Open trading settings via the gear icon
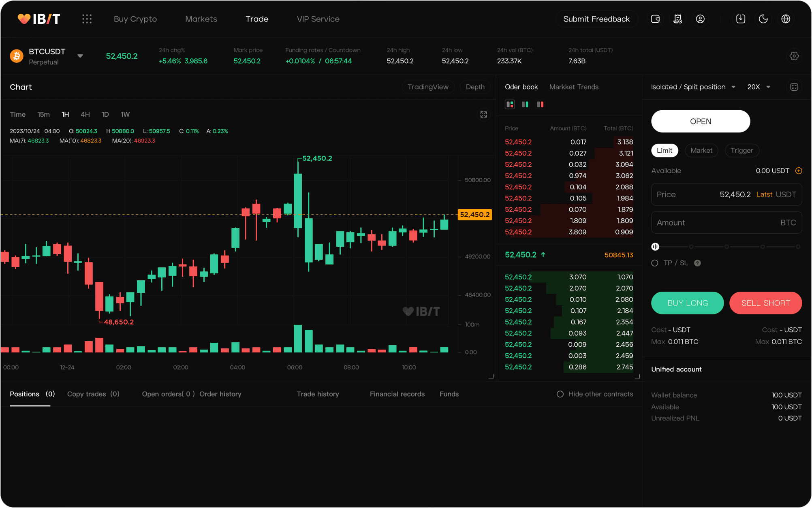The image size is (812, 508). 794,56
